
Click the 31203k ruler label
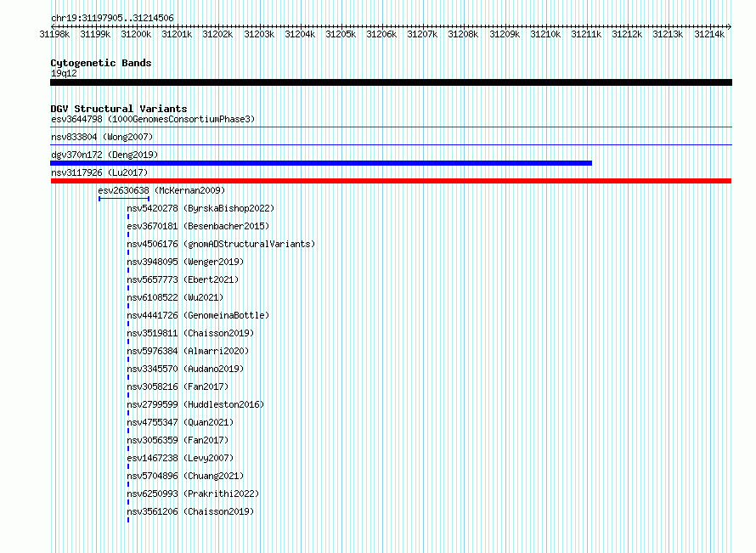[259, 34]
